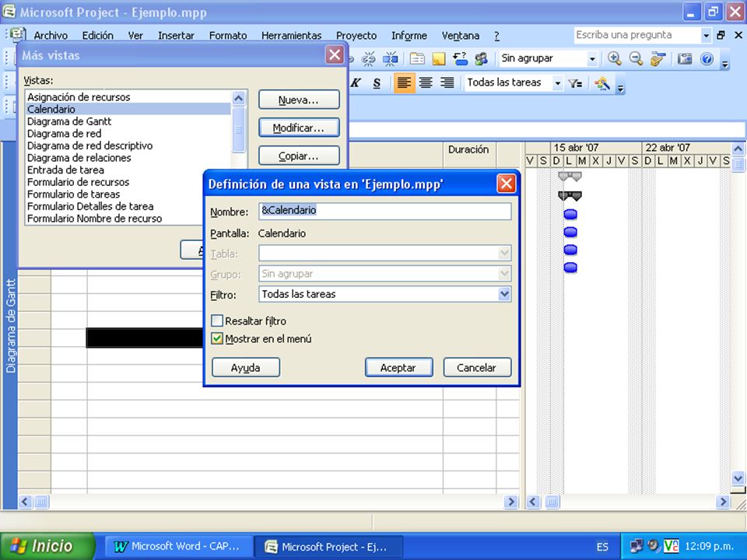The height and width of the screenshot is (560, 747).
Task: Click the Vc tray icon
Action: [x=671, y=546]
